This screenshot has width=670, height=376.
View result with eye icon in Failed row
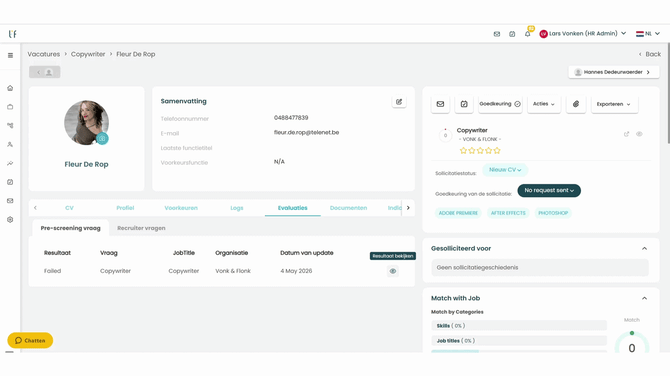393,271
